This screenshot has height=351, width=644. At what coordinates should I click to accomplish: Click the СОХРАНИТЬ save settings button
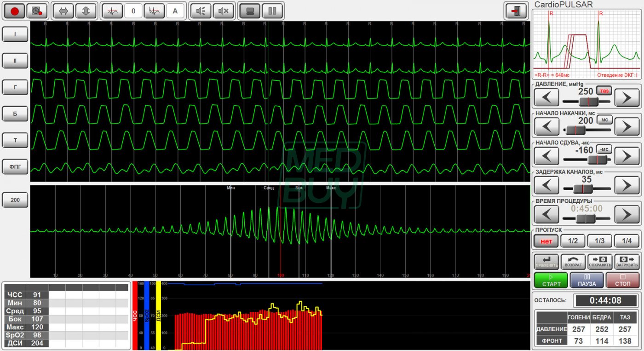point(600,261)
